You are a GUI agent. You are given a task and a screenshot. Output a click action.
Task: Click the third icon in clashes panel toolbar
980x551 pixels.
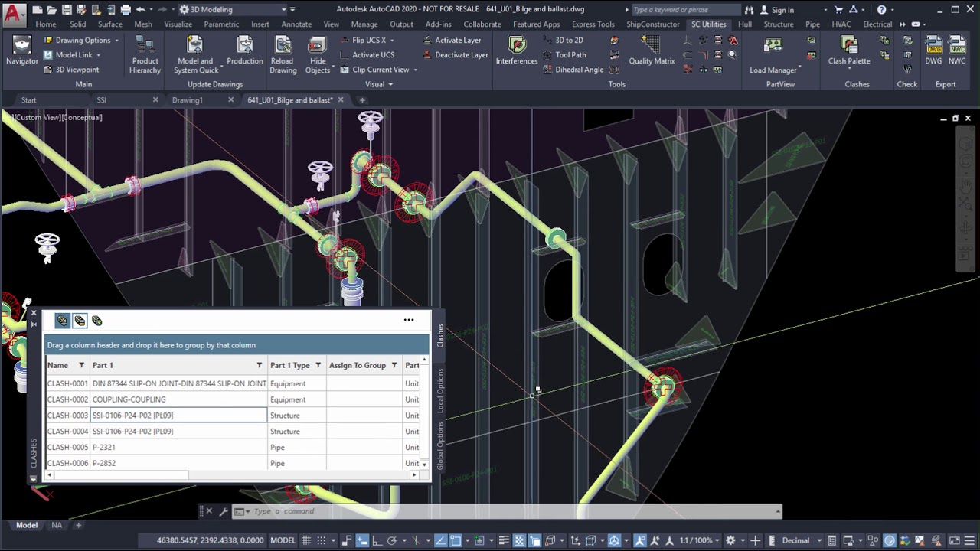[x=97, y=321]
